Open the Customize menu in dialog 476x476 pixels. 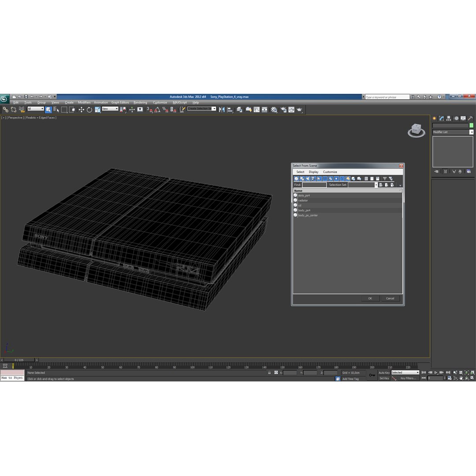(330, 172)
